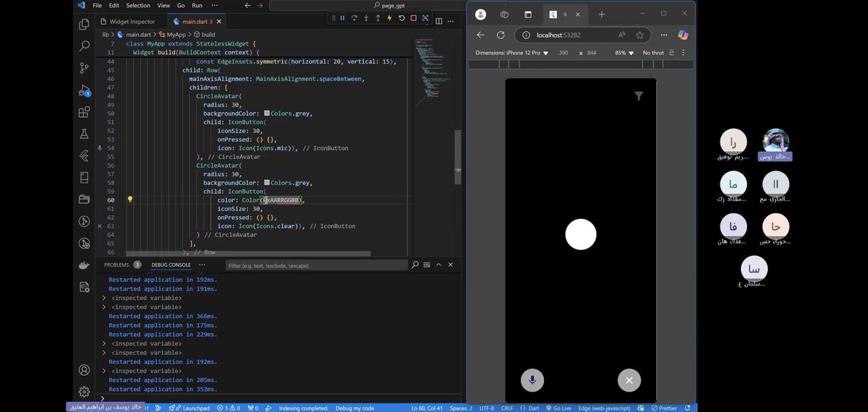Open the Explorer view in activity bar

click(85, 24)
